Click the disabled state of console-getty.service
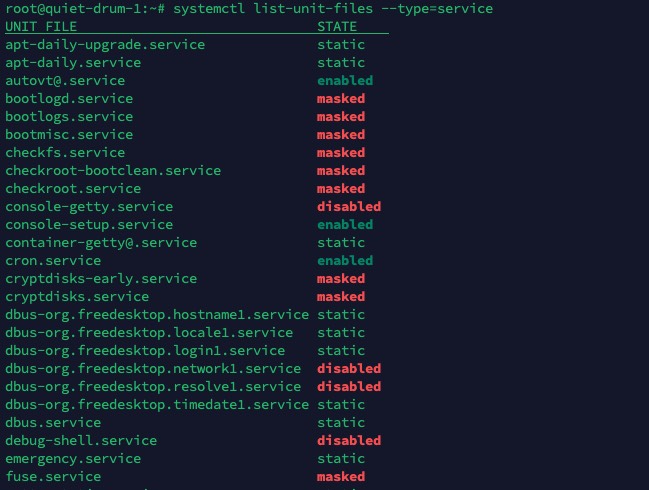The height and width of the screenshot is (490, 649). [x=349, y=206]
